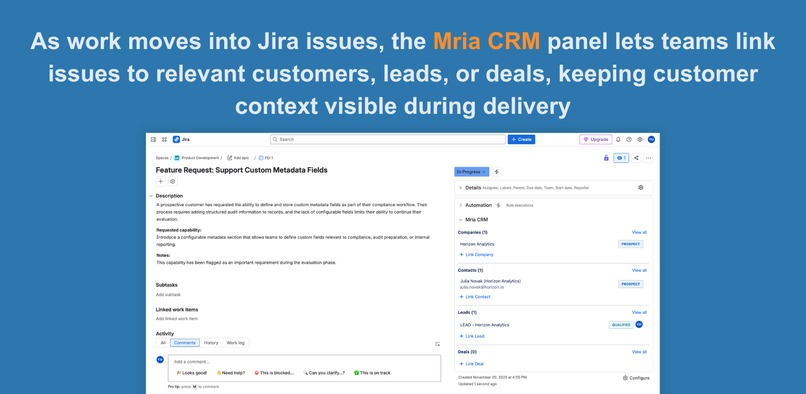Viewport: 806px width, 394px height.
Task: Open the In Progress status dropdown
Action: [x=472, y=172]
